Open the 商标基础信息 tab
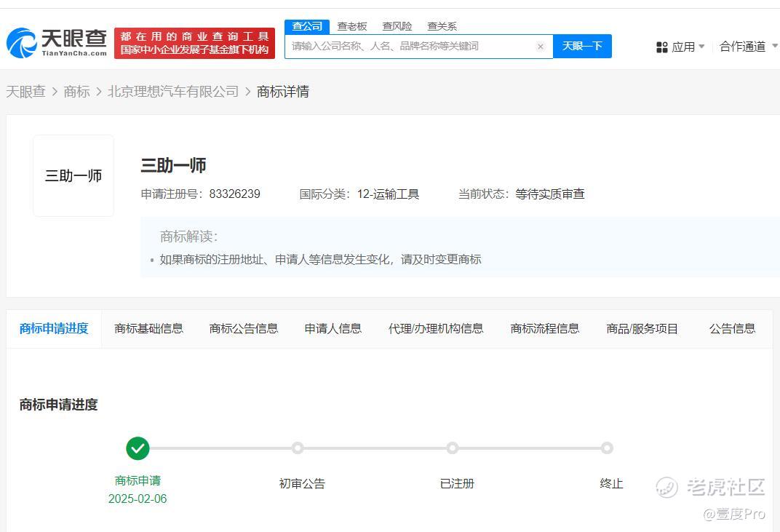Screen dimensions: 780x532 (x=148, y=328)
